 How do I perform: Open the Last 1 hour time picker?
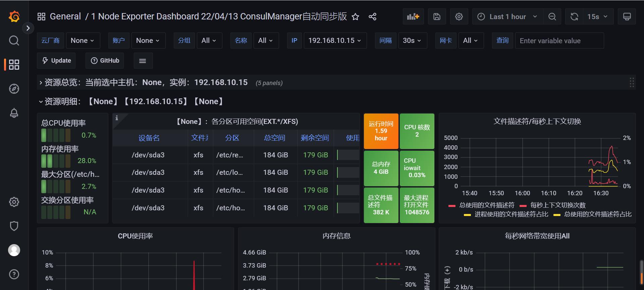point(507,16)
